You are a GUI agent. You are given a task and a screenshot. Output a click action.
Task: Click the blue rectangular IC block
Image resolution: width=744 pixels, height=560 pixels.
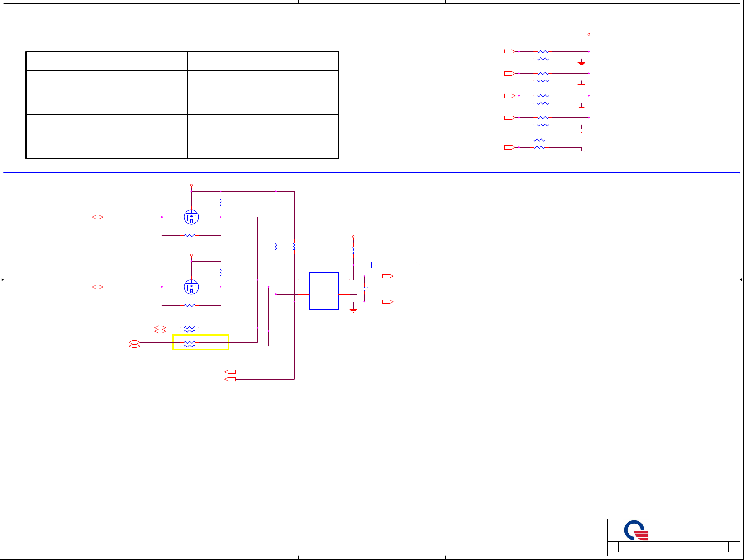pyautogui.click(x=324, y=291)
